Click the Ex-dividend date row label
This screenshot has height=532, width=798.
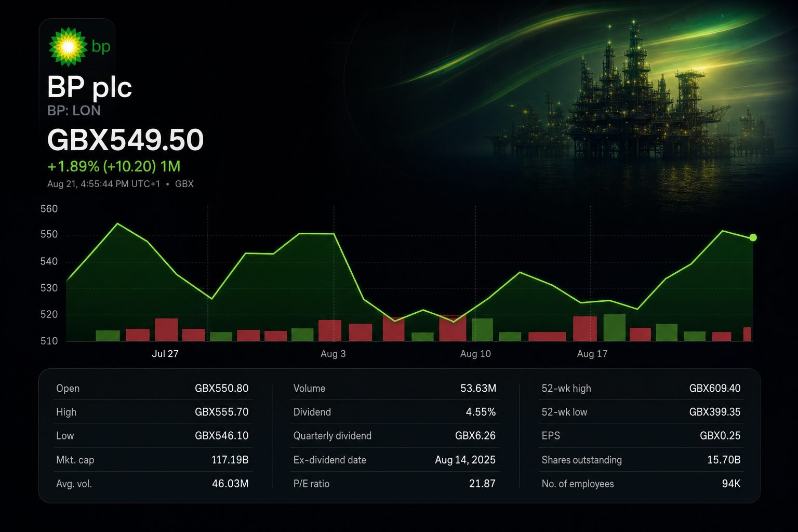[329, 460]
